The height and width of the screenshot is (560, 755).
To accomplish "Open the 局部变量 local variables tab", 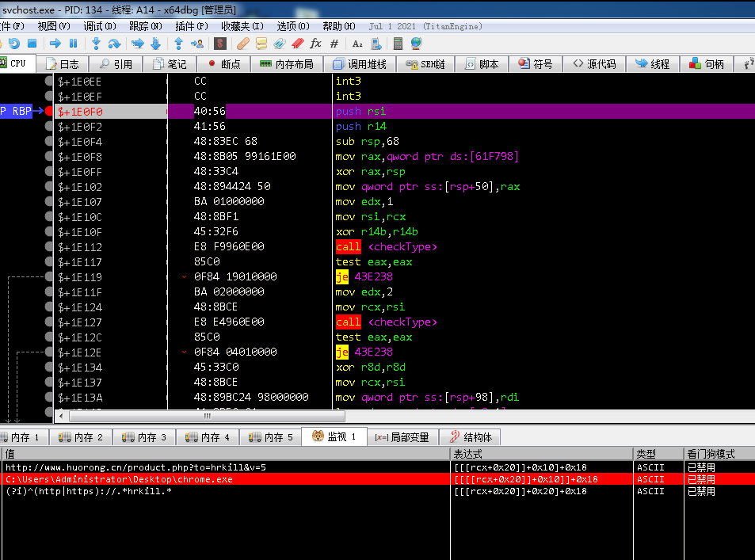I will point(403,437).
